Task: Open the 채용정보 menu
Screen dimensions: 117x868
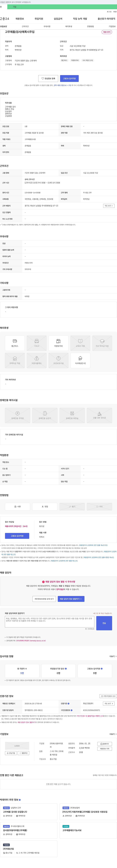Action: [x=19, y=19]
